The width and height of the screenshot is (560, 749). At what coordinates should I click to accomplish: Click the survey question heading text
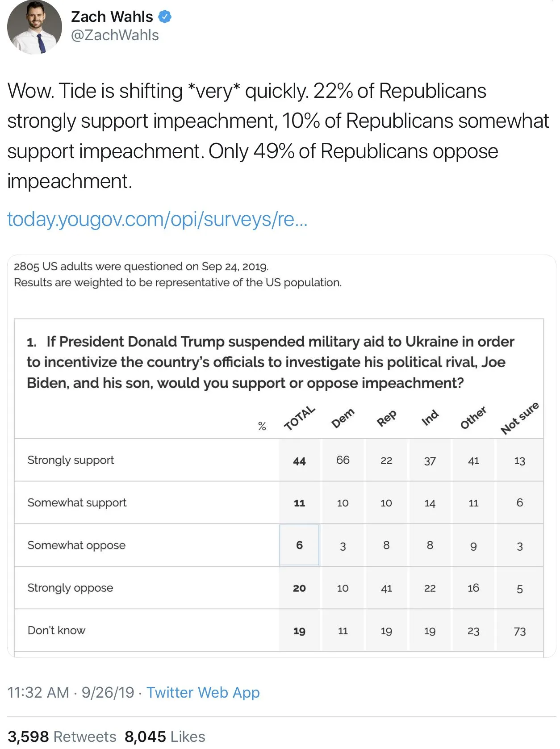(x=270, y=362)
